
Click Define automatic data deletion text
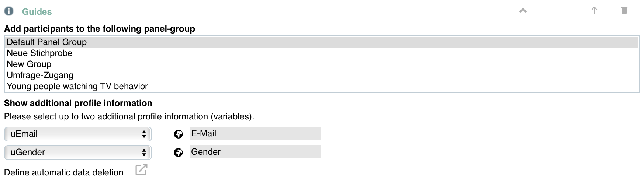pyautogui.click(x=63, y=172)
